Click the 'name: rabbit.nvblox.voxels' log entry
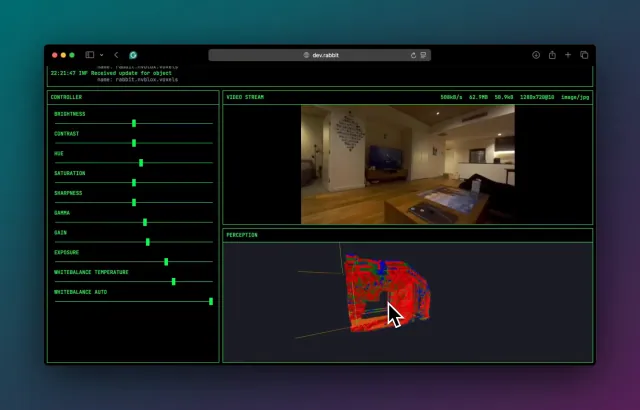Viewport: 640px width, 410px height. (x=138, y=80)
